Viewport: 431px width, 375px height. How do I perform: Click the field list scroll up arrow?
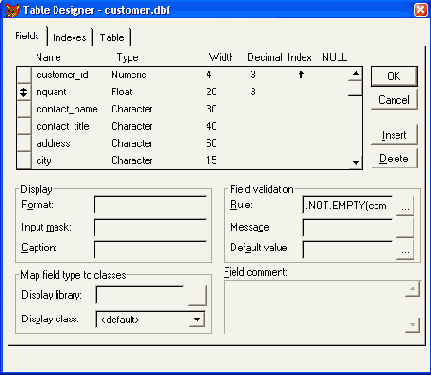tap(355, 74)
